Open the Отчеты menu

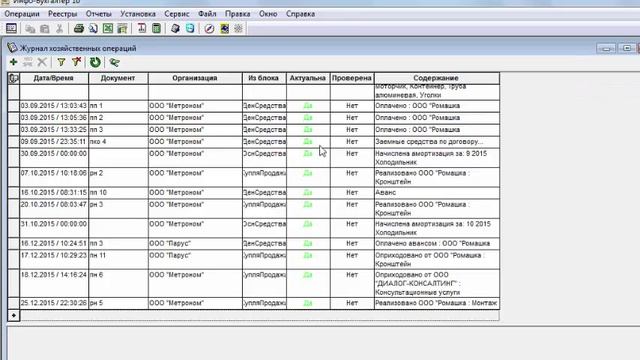pos(99,14)
